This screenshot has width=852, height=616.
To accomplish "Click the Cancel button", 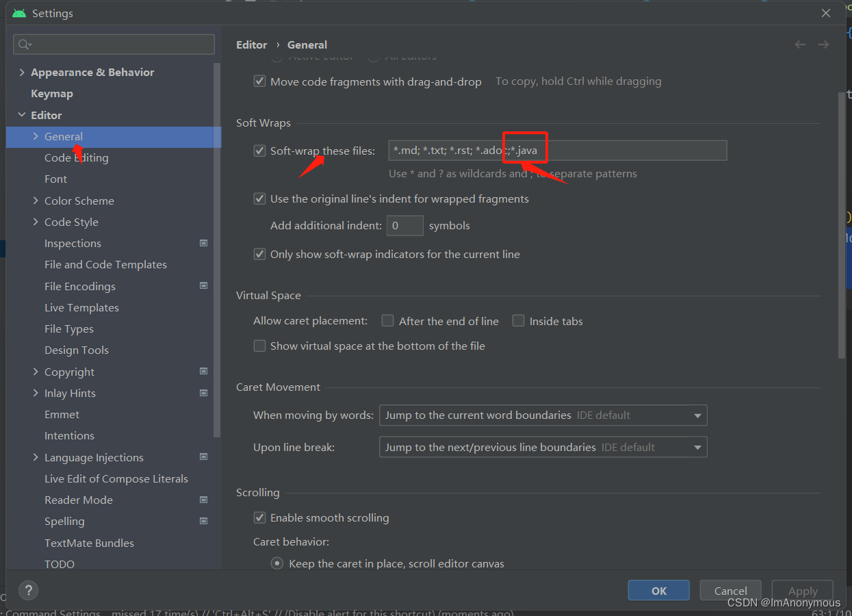I will tap(730, 590).
